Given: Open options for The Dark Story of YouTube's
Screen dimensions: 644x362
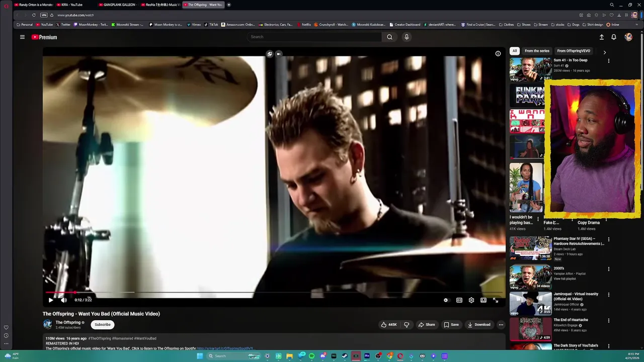Looking at the screenshot, I should pos(608,346).
